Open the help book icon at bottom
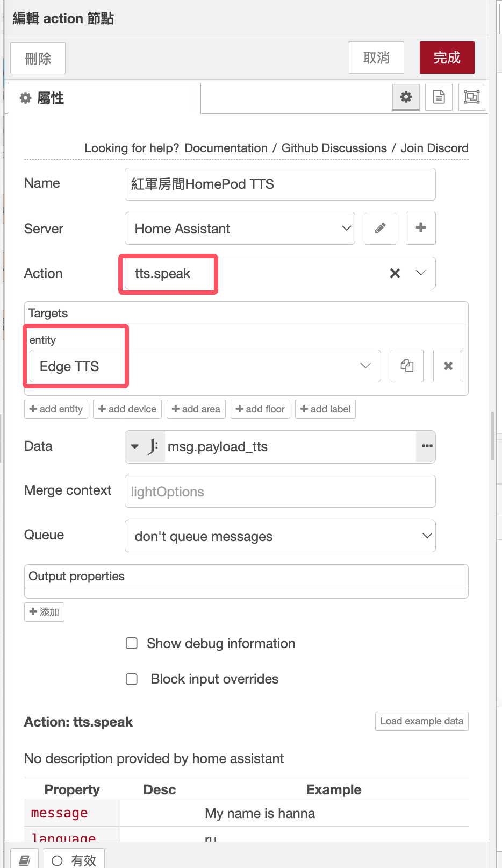 [x=24, y=859]
